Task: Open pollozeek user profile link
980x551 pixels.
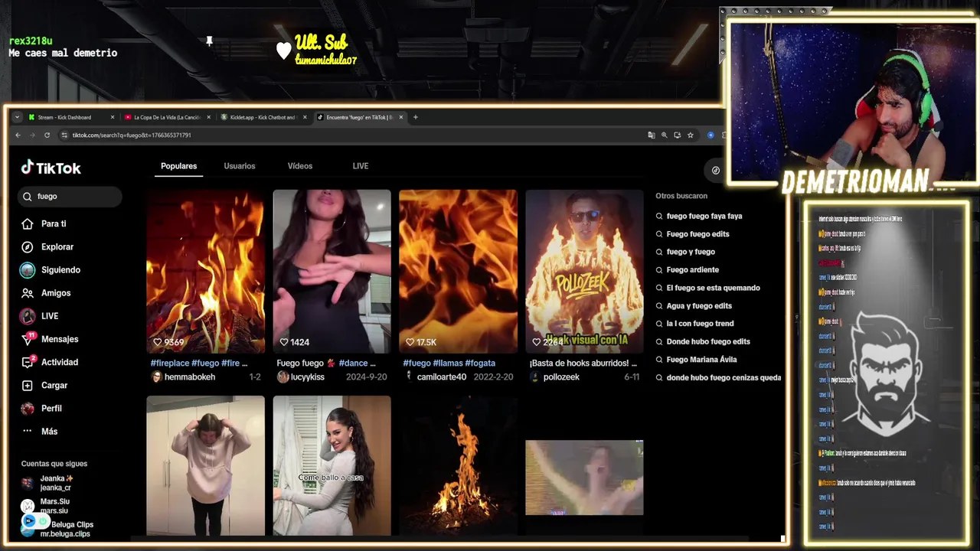Action: 561,377
